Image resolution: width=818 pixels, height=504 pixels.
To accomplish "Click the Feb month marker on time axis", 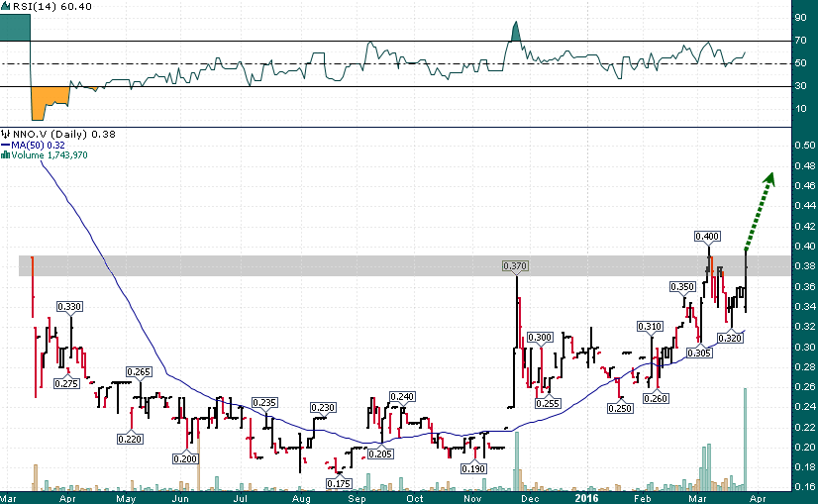I will [642, 498].
